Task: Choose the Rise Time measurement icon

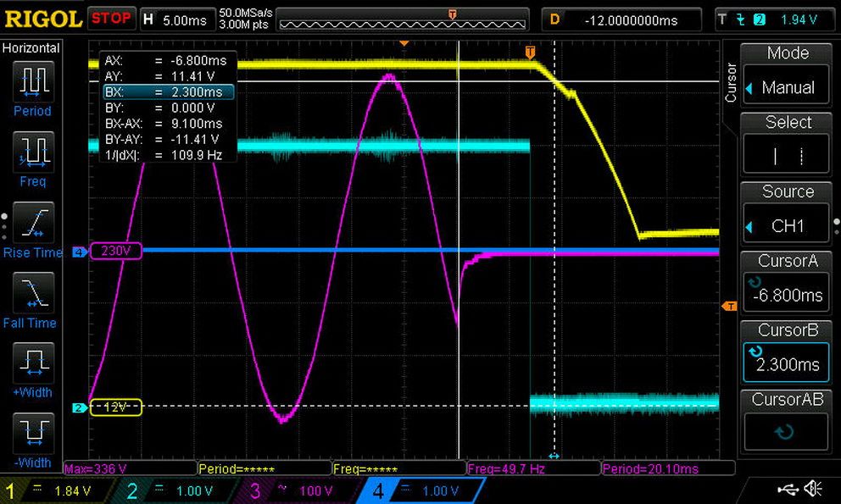Action: click(x=33, y=222)
